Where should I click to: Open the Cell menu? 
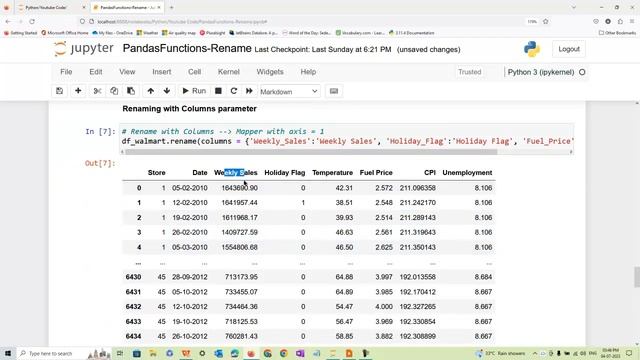tap(194, 72)
